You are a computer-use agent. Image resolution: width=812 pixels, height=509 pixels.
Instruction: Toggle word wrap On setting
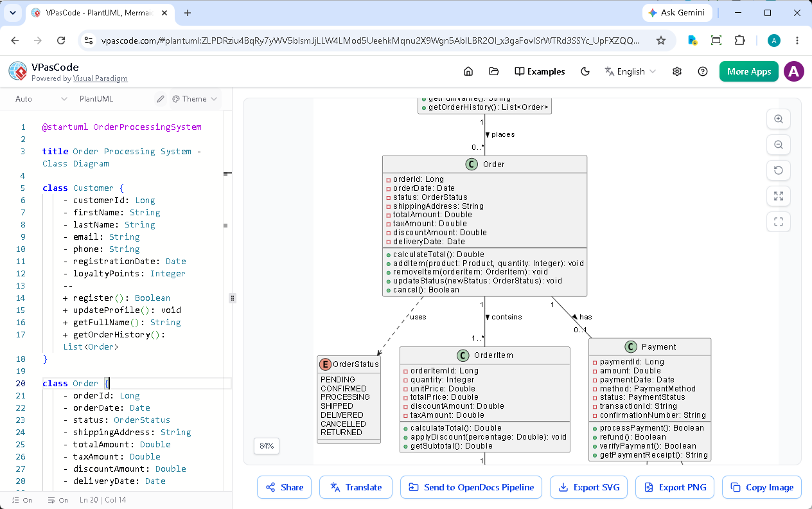pos(58,500)
